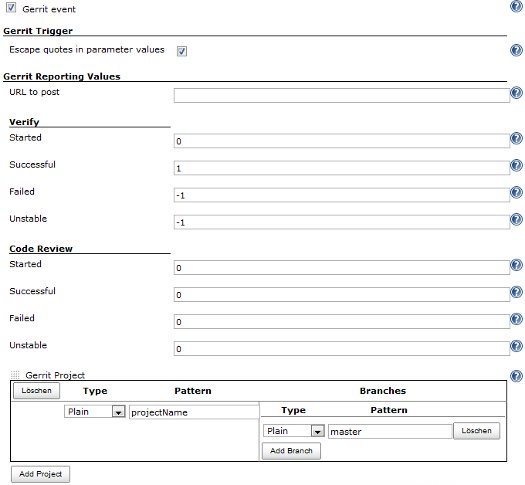The height and width of the screenshot is (485, 525).
Task: Open help for Code Review Unstable value
Action: coord(516,346)
